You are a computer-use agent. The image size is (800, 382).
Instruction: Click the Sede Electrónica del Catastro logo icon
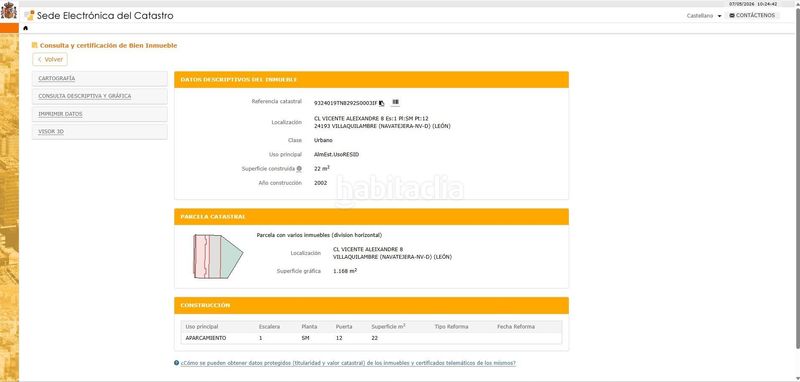(x=30, y=15)
